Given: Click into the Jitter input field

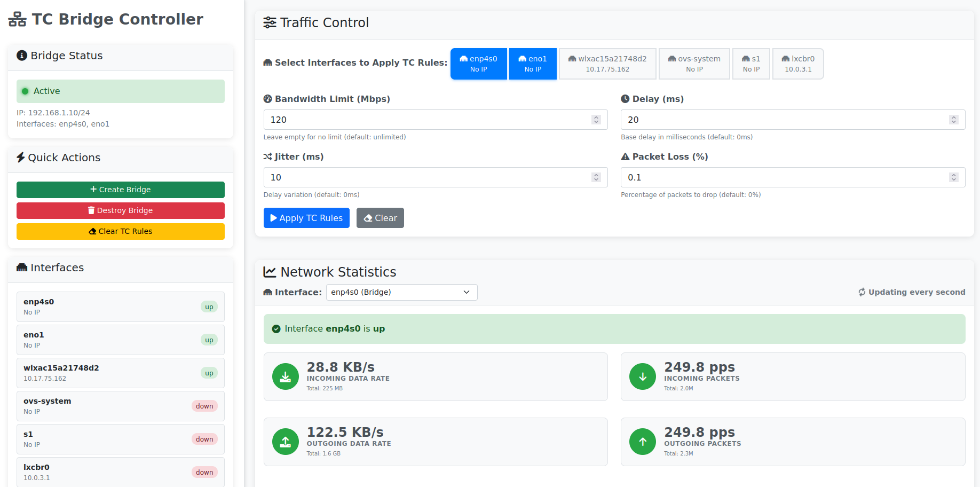Looking at the screenshot, I should [427, 177].
